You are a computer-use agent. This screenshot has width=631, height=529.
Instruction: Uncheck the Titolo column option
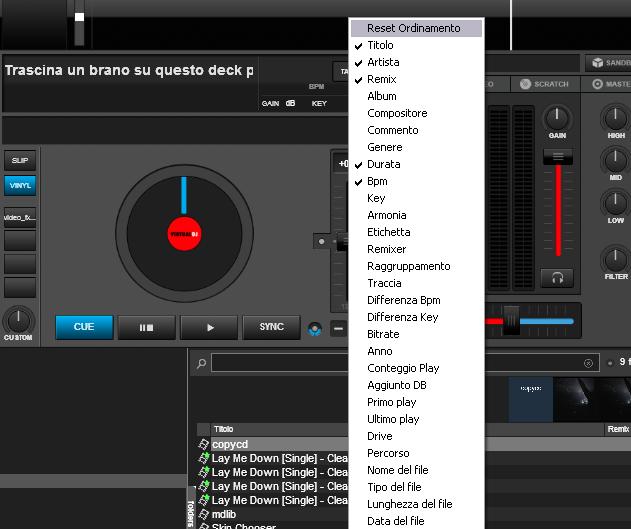click(x=380, y=45)
